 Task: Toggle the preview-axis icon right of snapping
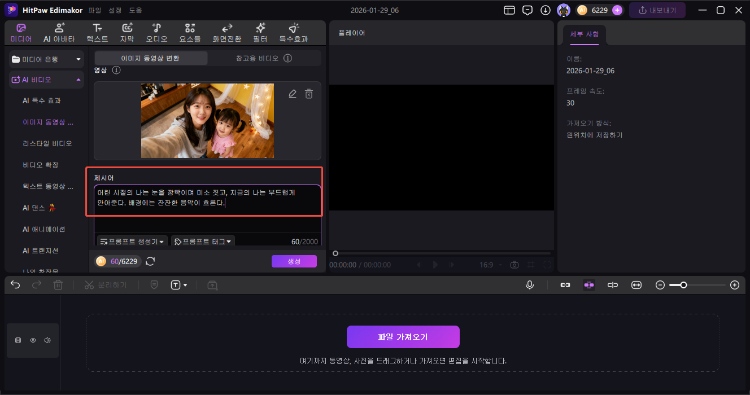pyautogui.click(x=613, y=285)
